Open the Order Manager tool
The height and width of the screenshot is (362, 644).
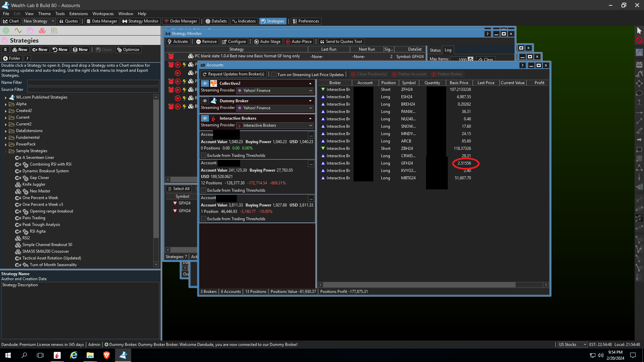(x=180, y=21)
